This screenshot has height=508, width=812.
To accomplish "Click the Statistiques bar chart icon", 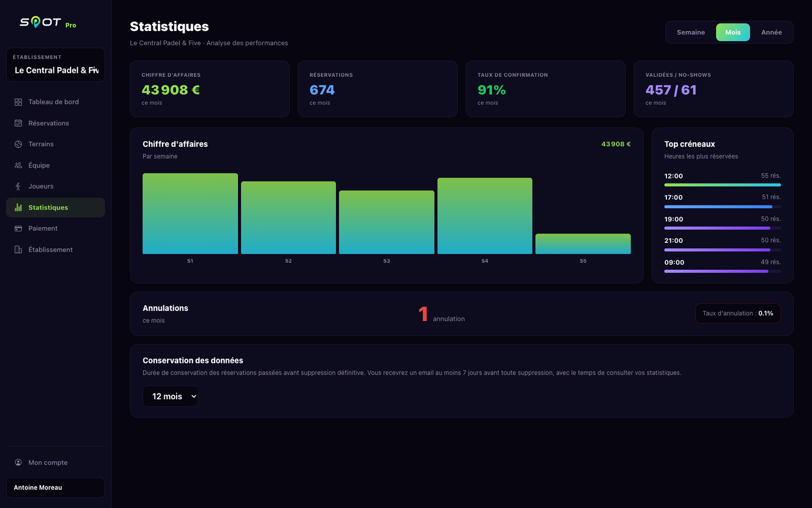I will coord(18,207).
